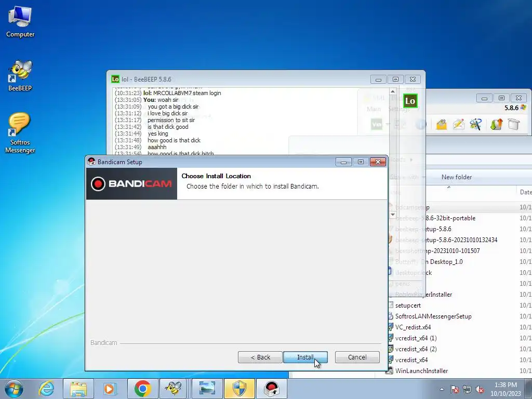
Task: Switch to BeeBEEP in the taskbar
Action: coord(174,389)
